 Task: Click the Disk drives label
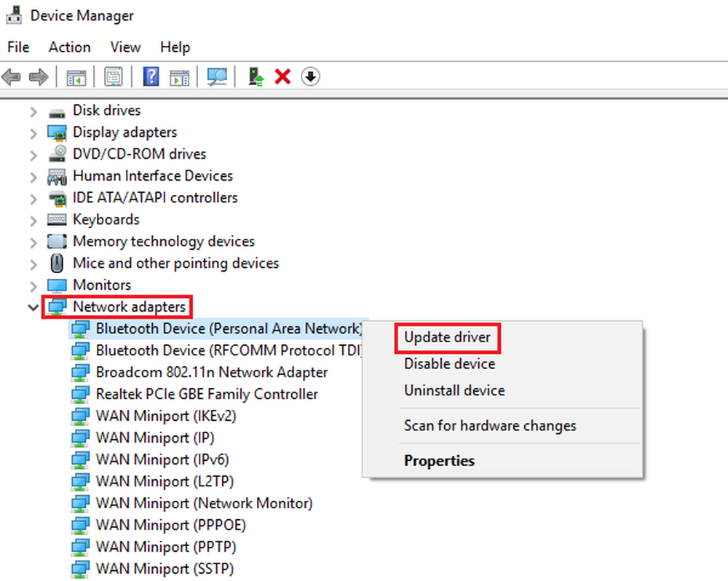coord(107,110)
